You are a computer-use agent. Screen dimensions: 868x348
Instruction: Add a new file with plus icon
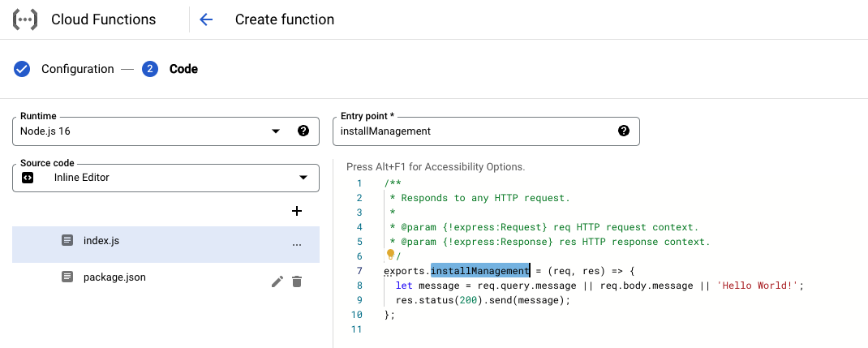[x=297, y=211]
